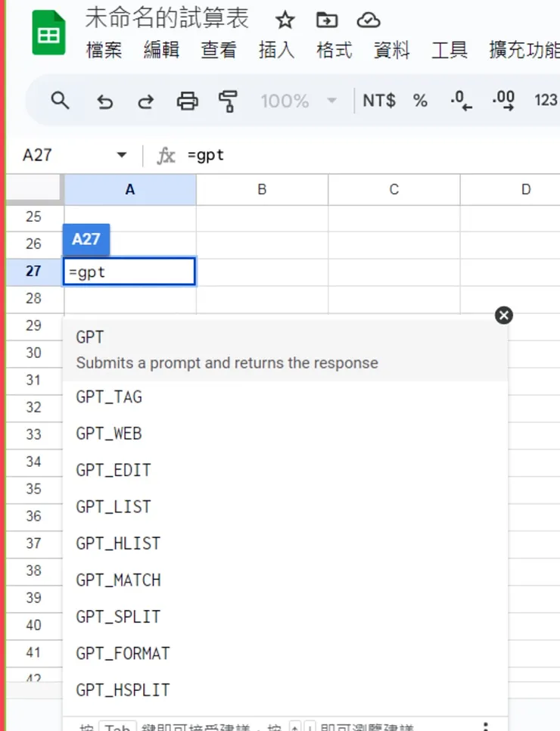
Task: Print the spreadsheet
Action: click(x=187, y=101)
